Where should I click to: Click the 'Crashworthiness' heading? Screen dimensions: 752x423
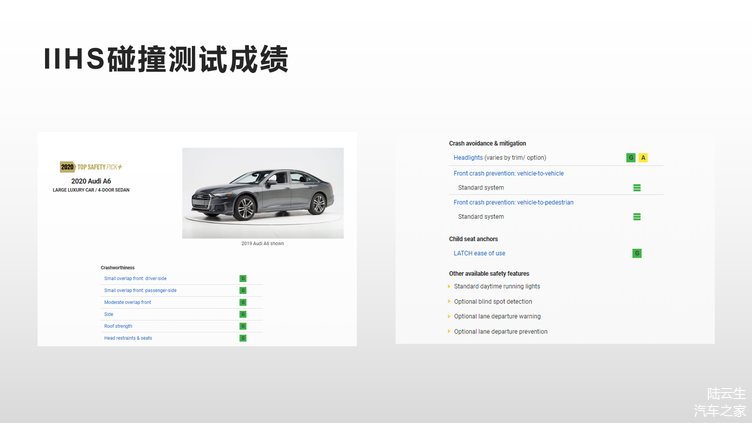point(118,268)
